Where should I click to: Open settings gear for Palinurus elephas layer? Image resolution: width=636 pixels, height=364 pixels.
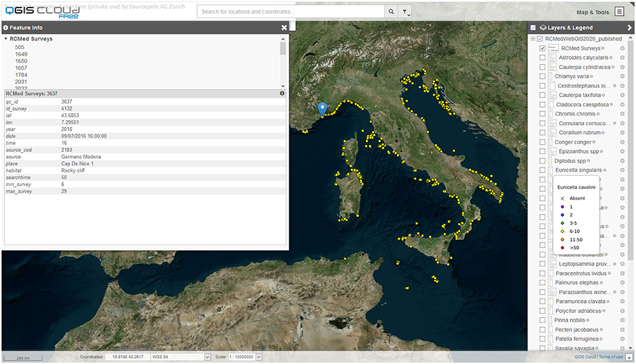[x=622, y=283]
